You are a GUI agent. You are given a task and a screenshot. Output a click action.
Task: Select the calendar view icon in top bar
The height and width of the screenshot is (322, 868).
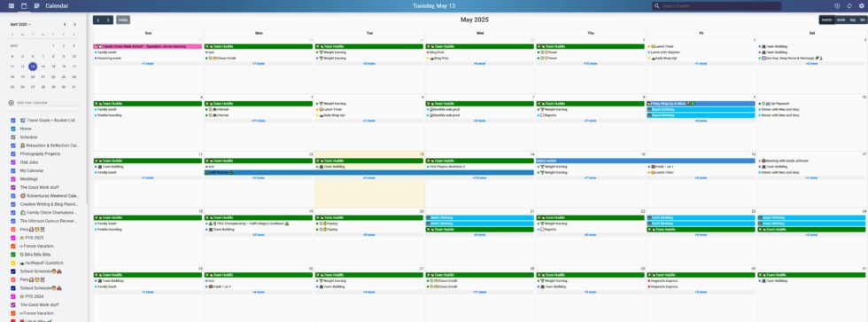(24, 5)
